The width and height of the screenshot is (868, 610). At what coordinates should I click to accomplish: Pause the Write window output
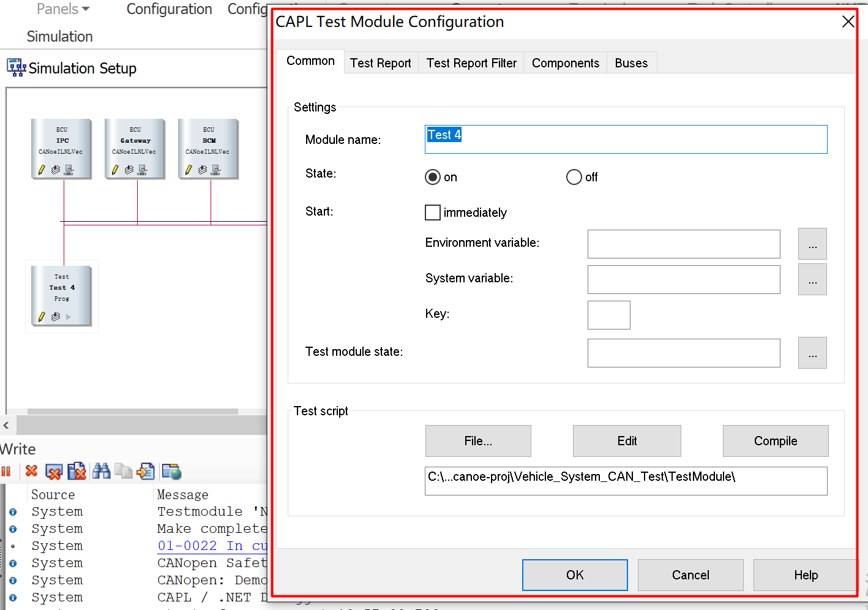(7, 472)
